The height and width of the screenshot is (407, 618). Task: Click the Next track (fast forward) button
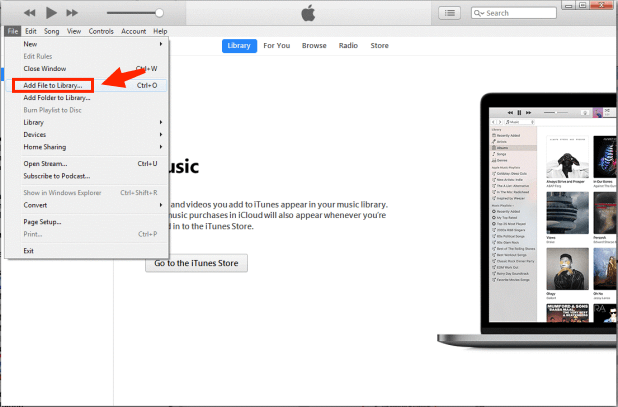pyautogui.click(x=76, y=13)
